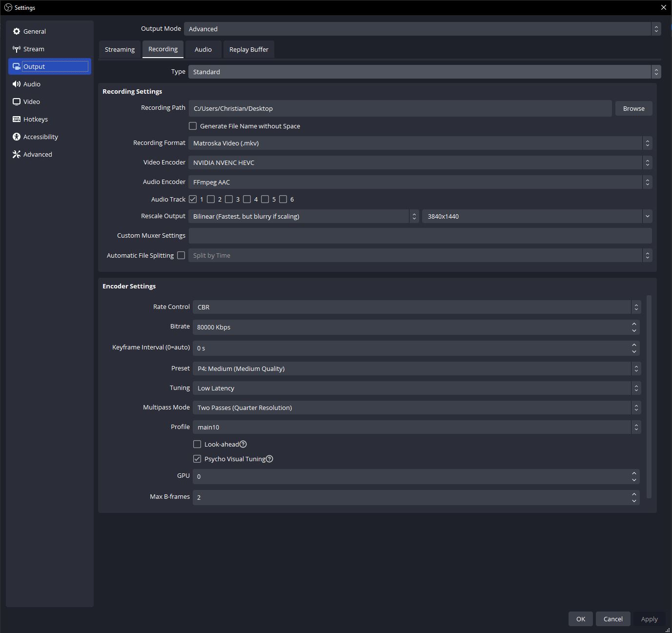Screen dimensions: 672x633
Task: Switch to the Replay Buffer tab
Action: 249,49
